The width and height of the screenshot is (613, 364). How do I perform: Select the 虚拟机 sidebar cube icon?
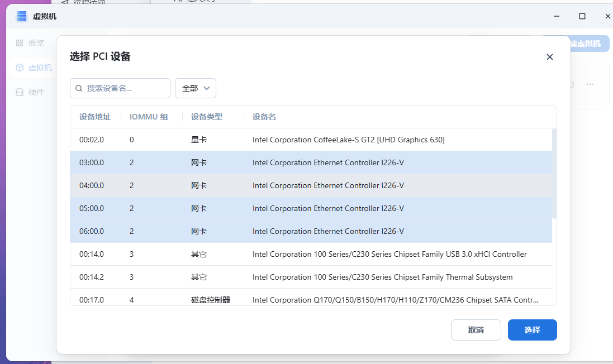[x=20, y=68]
